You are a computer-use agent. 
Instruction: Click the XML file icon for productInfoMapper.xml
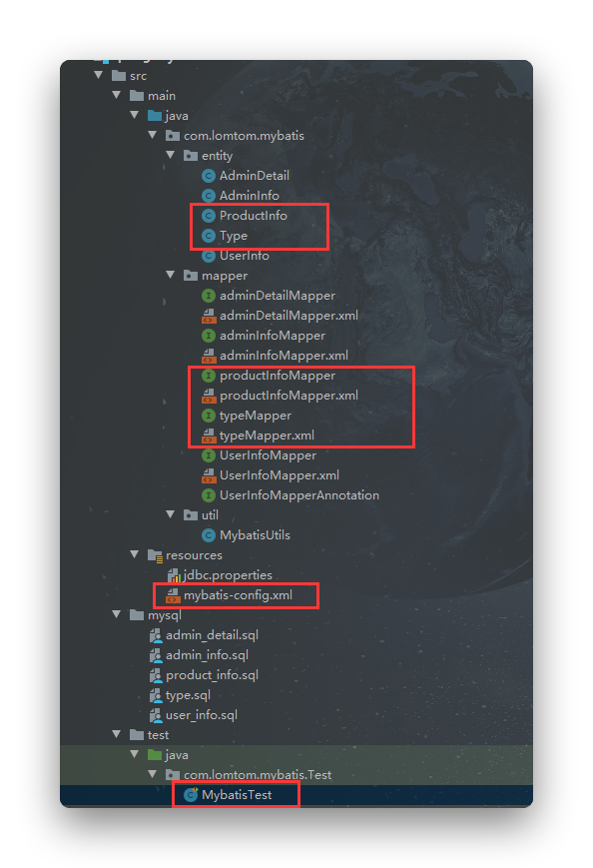point(208,396)
